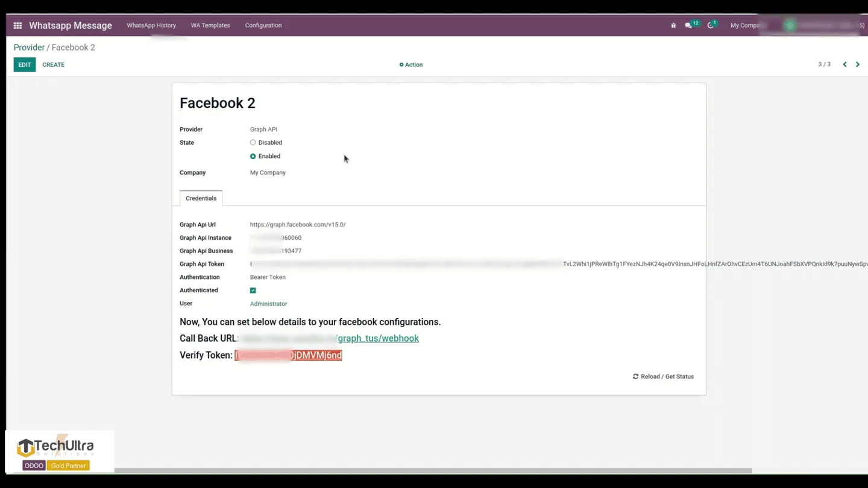
Task: Open the debug bug icon
Action: pos(673,25)
